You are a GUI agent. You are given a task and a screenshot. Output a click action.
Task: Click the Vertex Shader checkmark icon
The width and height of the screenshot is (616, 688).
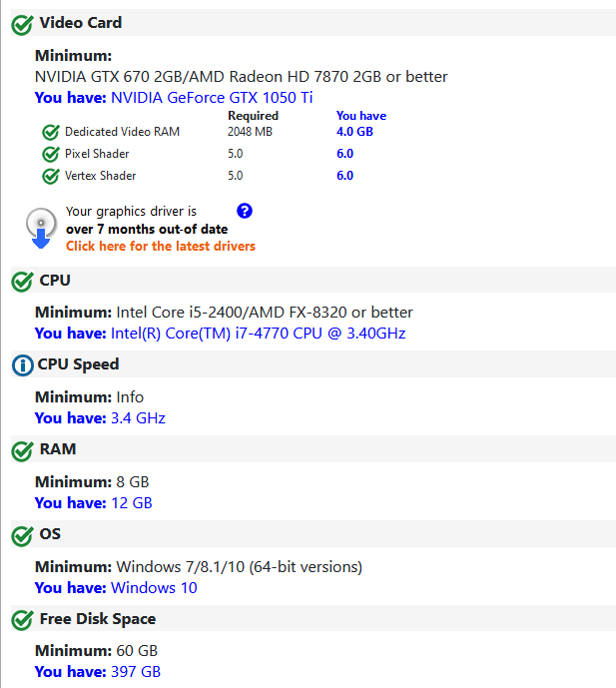(x=51, y=176)
